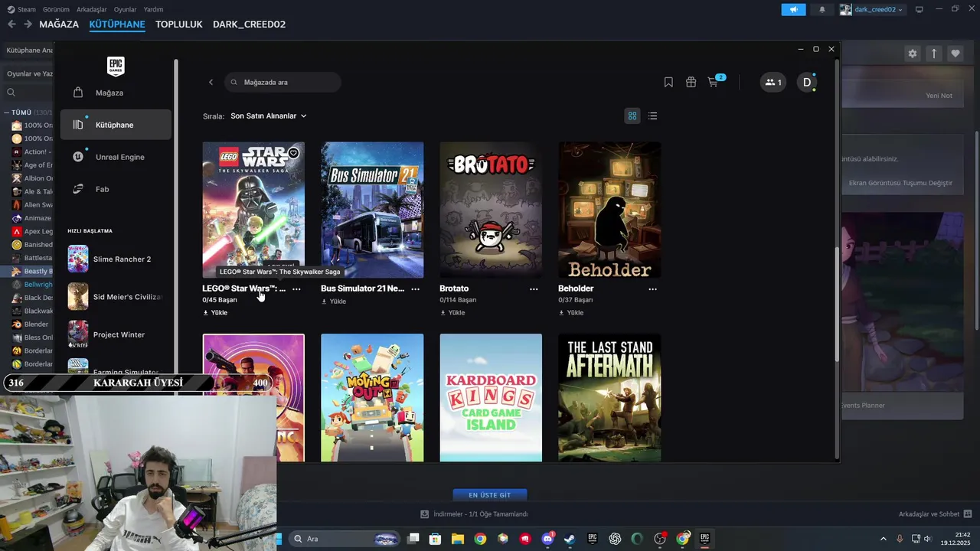Switch Epic library to list view
This screenshot has width=980, height=551.
point(652,116)
